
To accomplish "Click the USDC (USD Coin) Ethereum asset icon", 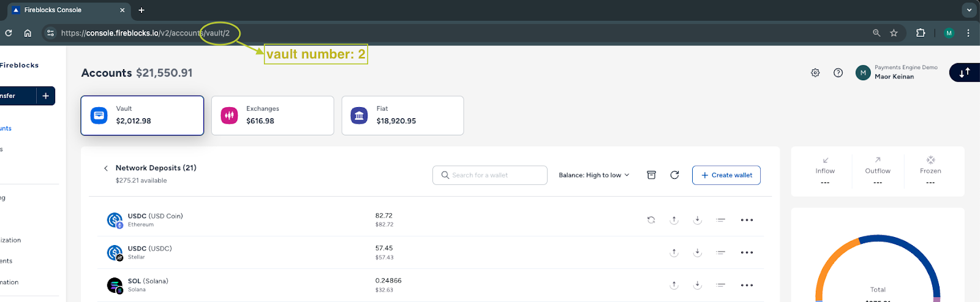I will 115,220.
